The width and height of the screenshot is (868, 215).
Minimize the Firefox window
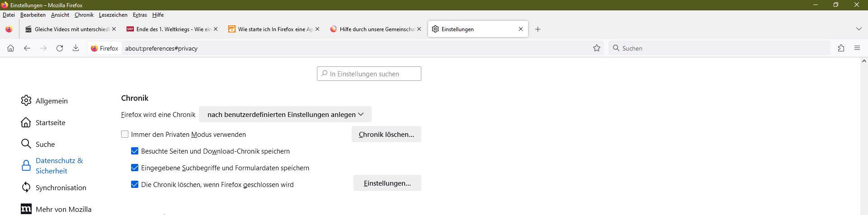[x=816, y=5]
